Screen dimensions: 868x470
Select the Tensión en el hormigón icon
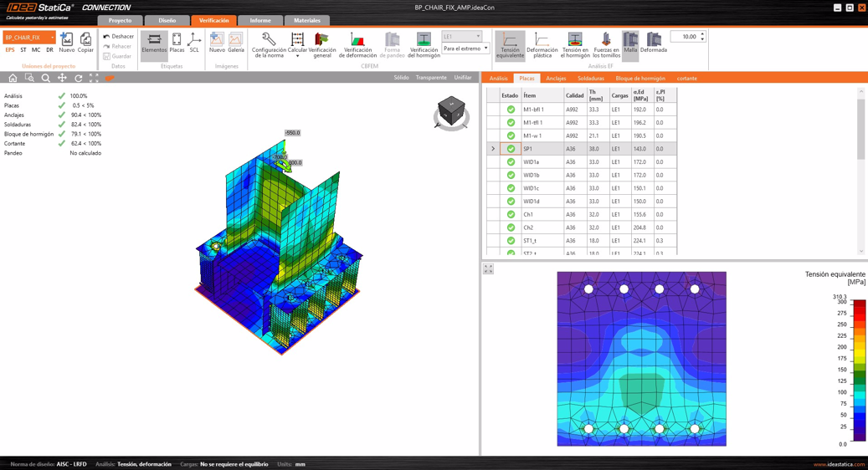point(575,44)
